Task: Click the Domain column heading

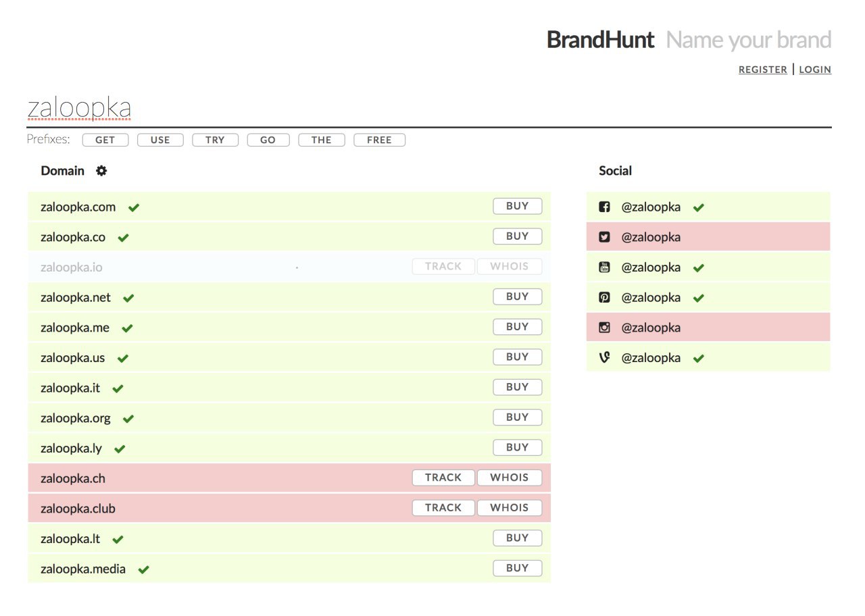Action: click(63, 171)
